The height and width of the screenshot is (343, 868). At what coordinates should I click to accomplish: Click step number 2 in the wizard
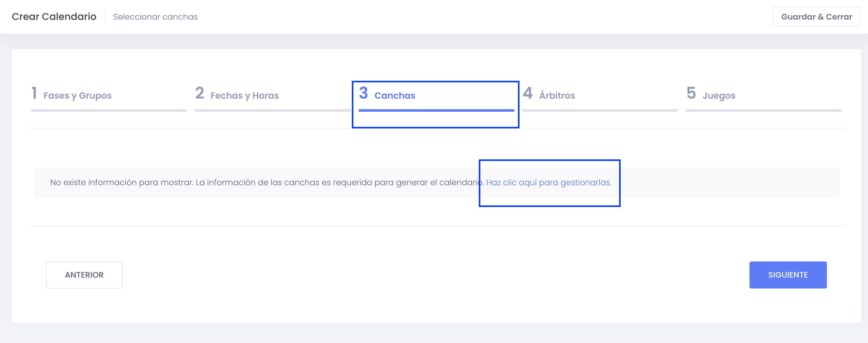click(x=199, y=93)
